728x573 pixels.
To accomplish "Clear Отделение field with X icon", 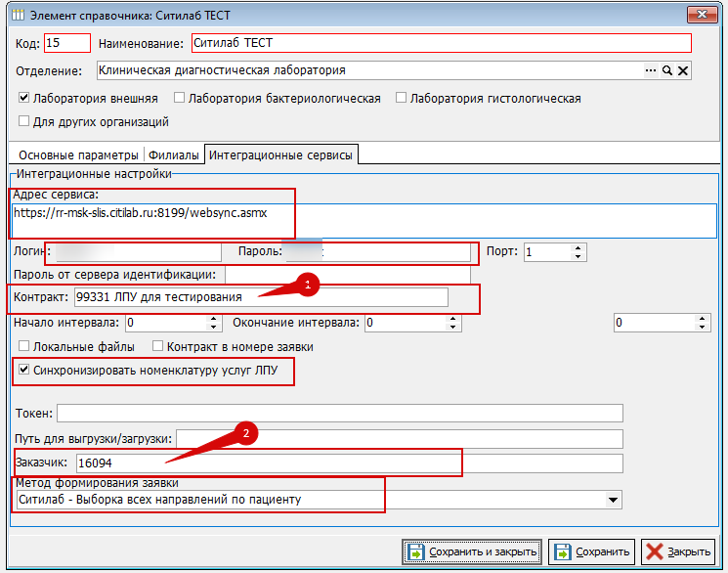I will pos(683,70).
